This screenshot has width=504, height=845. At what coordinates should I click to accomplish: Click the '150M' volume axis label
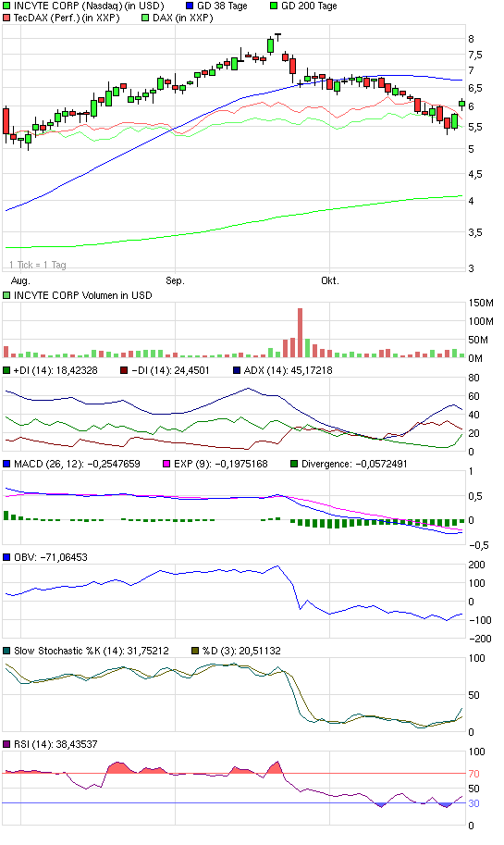(481, 303)
